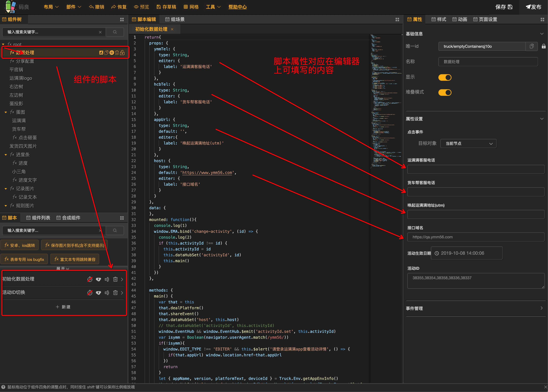The height and width of the screenshot is (392, 548).
Task: Click the copy icon beside 唯一id field
Action: click(532, 46)
